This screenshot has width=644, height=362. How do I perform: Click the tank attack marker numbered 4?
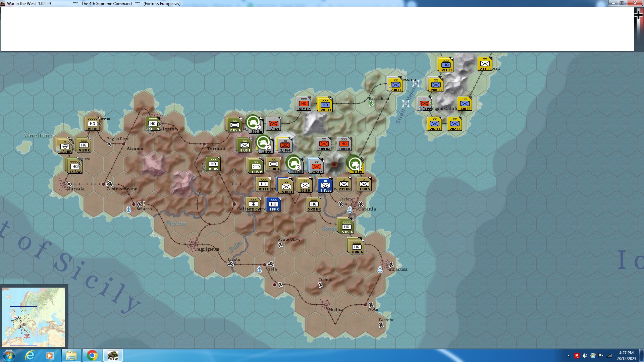[355, 164]
